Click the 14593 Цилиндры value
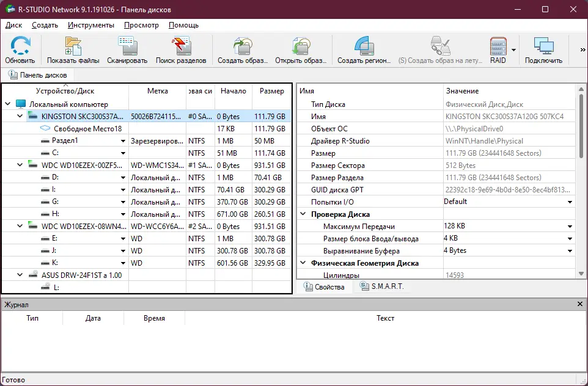 click(x=455, y=275)
